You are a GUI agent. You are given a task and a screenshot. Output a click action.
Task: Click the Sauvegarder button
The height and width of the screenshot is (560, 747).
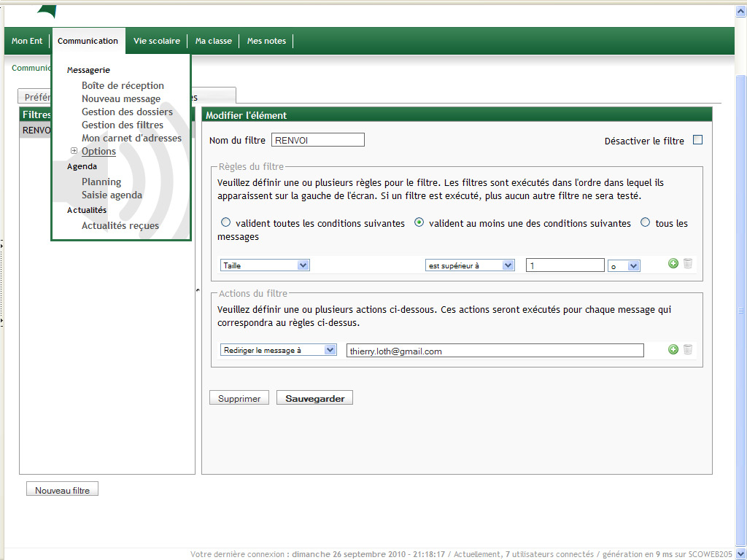[x=314, y=398]
